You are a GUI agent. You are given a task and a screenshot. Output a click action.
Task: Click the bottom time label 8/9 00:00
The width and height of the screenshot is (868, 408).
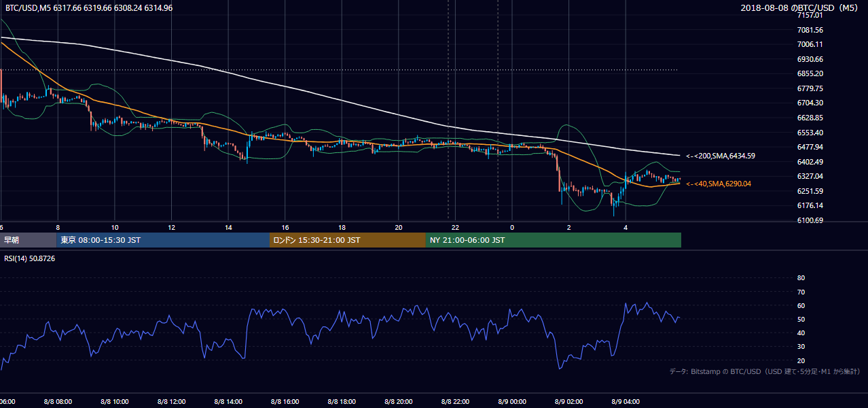click(512, 402)
